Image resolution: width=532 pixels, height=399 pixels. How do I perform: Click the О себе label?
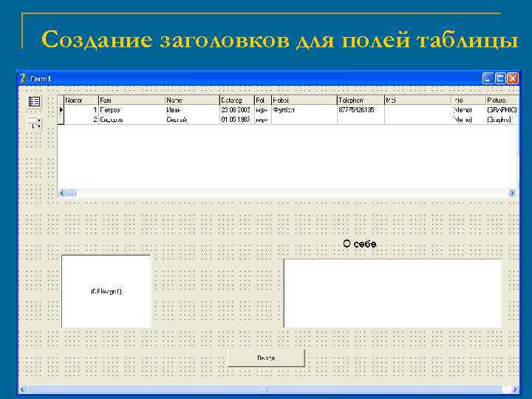[360, 244]
